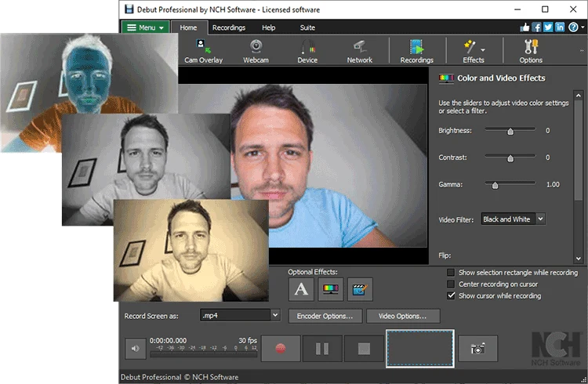Click the Color and Video Effects heading

(x=501, y=78)
